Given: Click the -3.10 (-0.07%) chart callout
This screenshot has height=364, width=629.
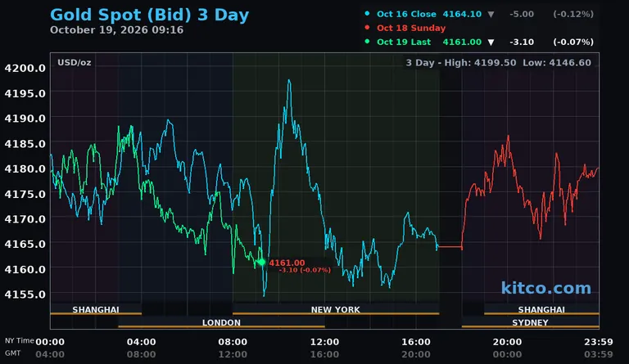Looking at the screenshot, I should (305, 270).
